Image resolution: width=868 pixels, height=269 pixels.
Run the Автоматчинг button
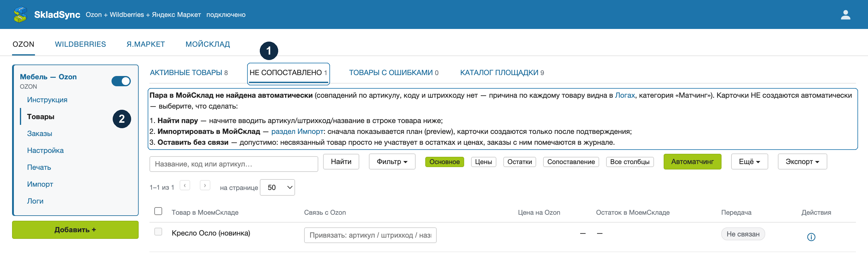(x=692, y=161)
